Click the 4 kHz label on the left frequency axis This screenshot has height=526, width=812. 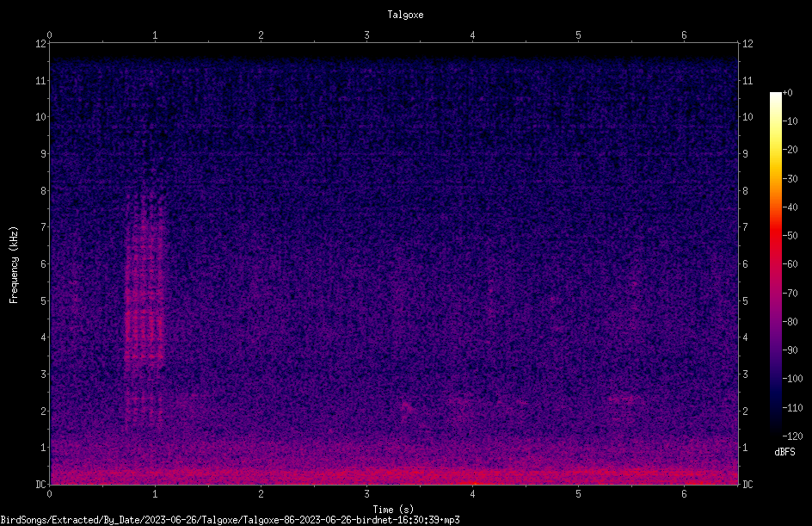point(44,337)
